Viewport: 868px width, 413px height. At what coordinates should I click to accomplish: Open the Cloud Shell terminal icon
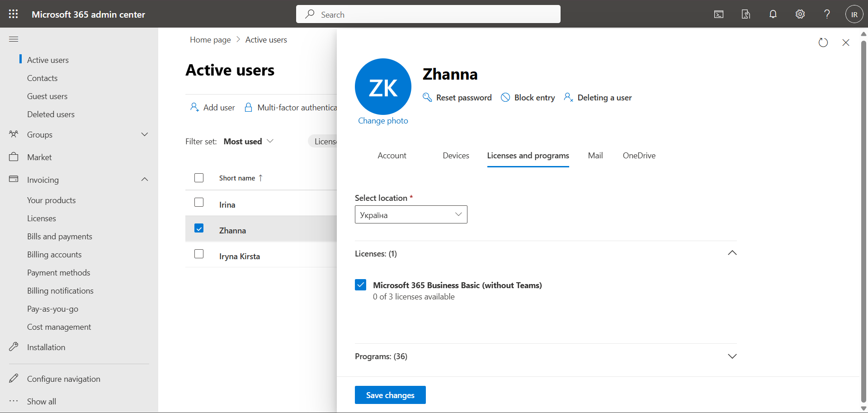(719, 14)
